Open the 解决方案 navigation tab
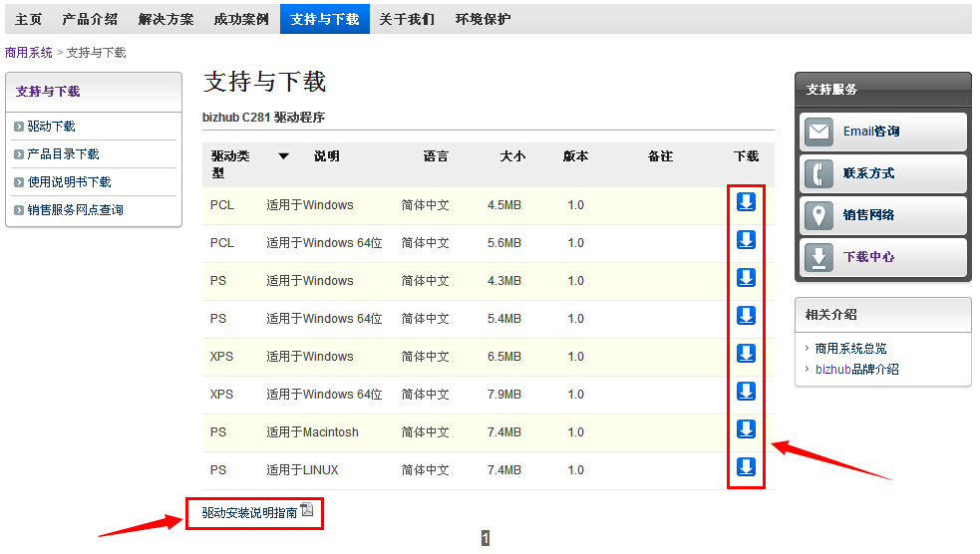This screenshot has width=980, height=554. (x=165, y=19)
